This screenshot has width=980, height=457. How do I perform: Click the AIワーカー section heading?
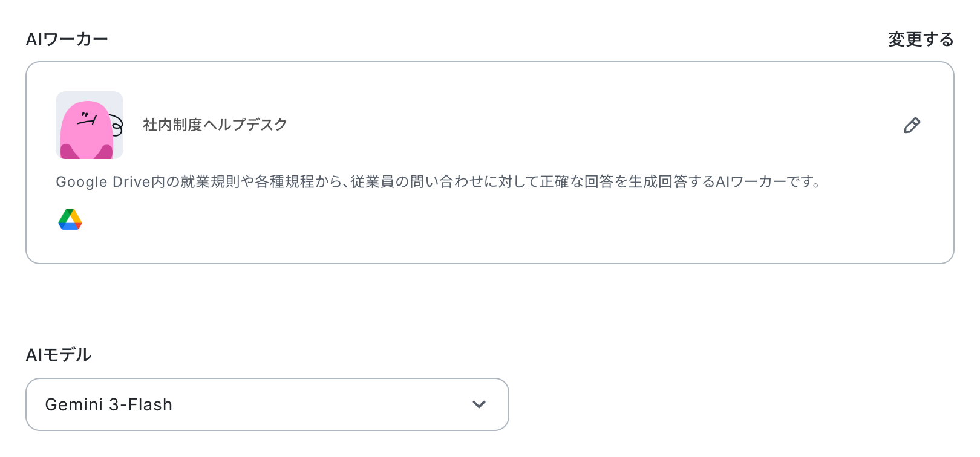pyautogui.click(x=67, y=39)
